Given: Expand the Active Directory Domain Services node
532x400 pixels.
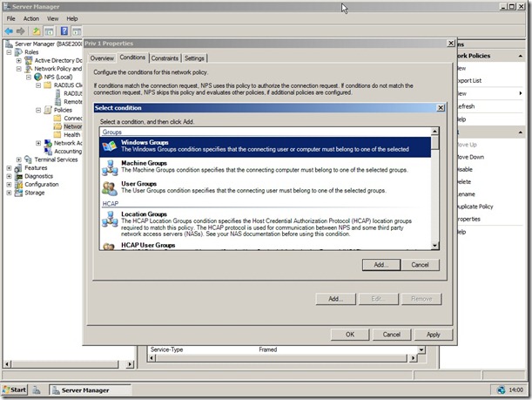Looking at the screenshot, I should pos(19,60).
